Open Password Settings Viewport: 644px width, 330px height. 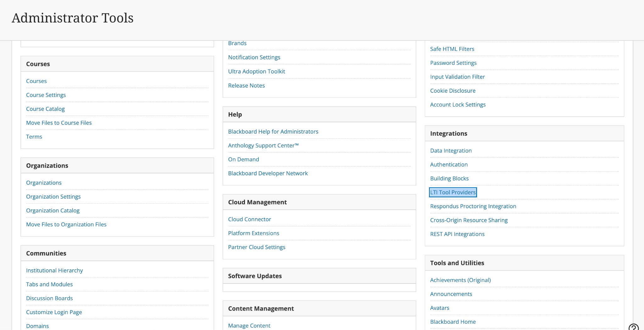click(453, 63)
